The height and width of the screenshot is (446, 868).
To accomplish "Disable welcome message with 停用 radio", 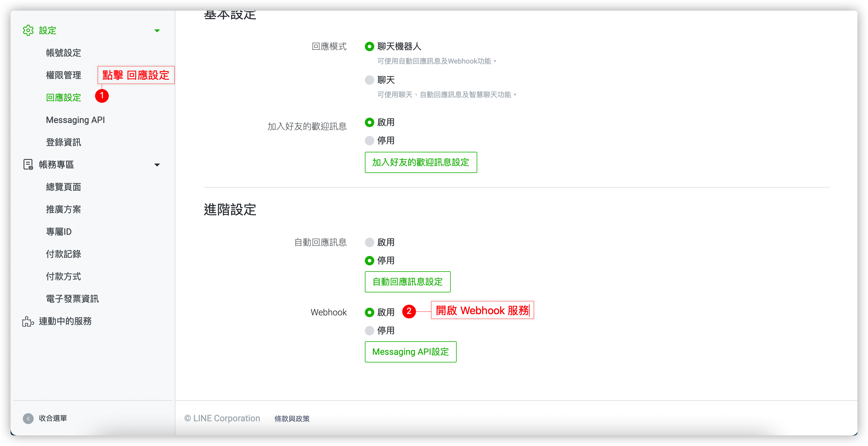I will coord(369,140).
